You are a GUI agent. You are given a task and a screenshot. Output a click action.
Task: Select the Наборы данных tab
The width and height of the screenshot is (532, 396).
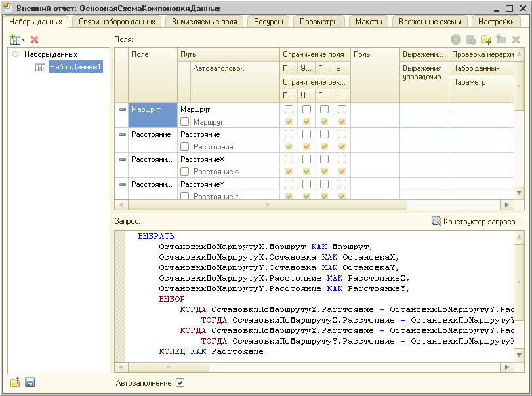click(35, 22)
